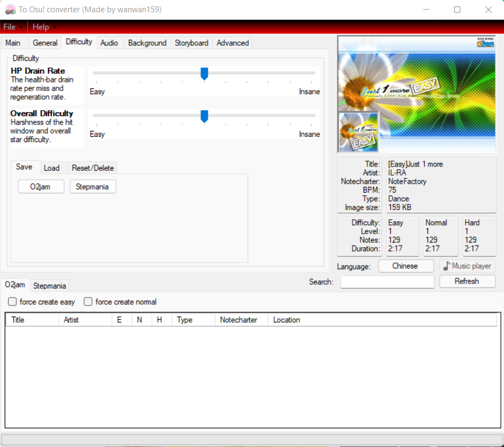504x447 pixels.
Task: Click the H column header
Action: (x=162, y=320)
